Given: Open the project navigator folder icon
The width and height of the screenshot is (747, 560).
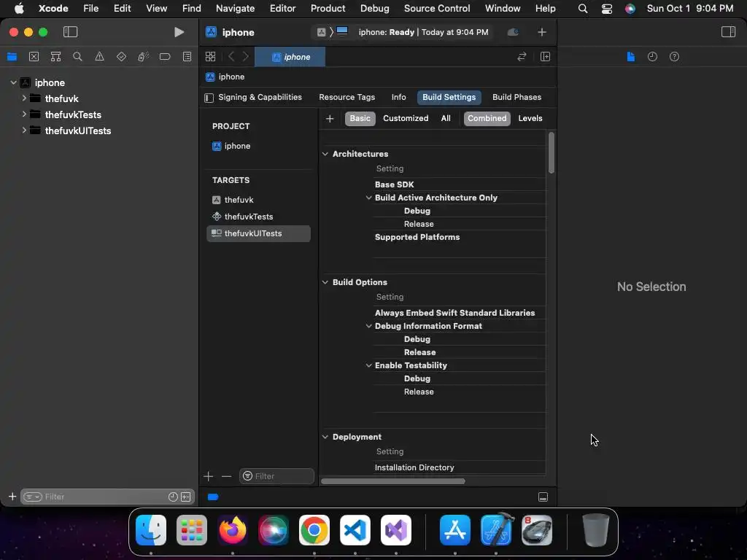Looking at the screenshot, I should pyautogui.click(x=12, y=57).
